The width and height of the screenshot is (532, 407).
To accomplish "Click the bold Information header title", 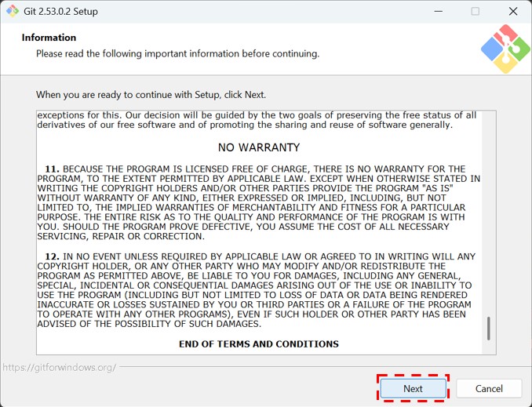I will pyautogui.click(x=49, y=38).
